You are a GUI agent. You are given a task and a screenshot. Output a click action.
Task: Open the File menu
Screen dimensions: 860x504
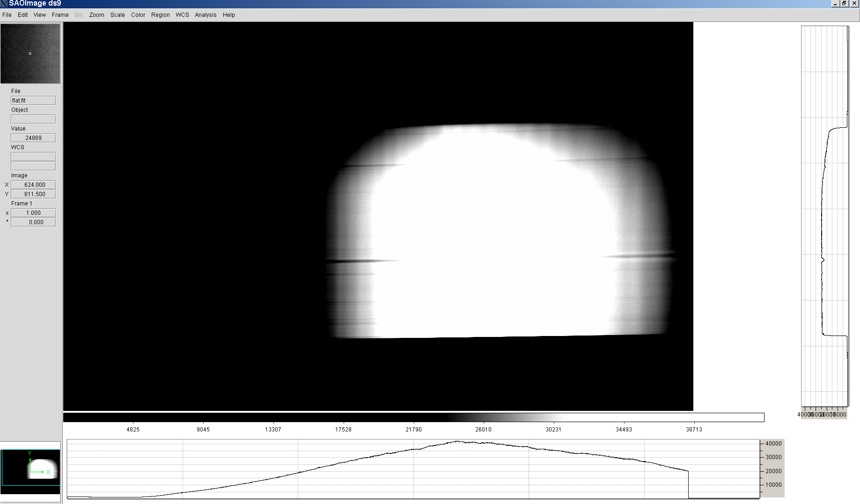[7, 15]
